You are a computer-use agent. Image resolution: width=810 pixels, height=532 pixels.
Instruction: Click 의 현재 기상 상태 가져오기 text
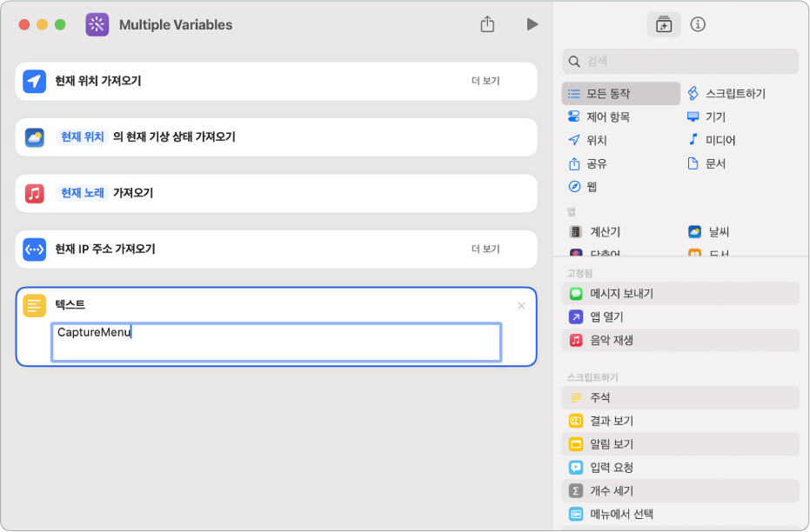coord(174,136)
